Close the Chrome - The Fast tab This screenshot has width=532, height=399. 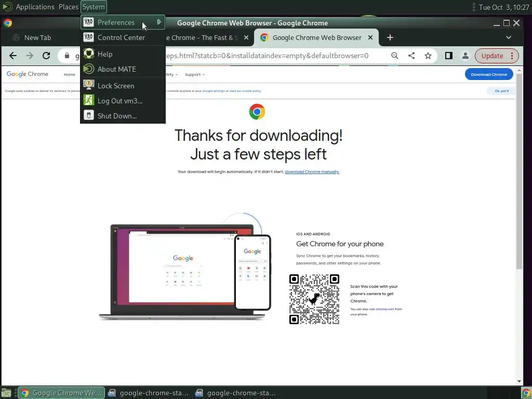[x=246, y=37]
